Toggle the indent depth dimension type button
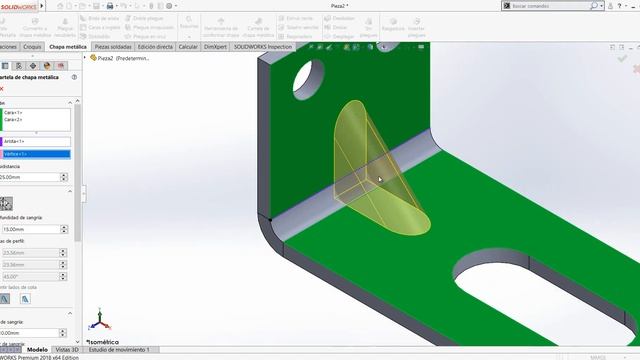The height and width of the screenshot is (360, 640). coord(6,204)
